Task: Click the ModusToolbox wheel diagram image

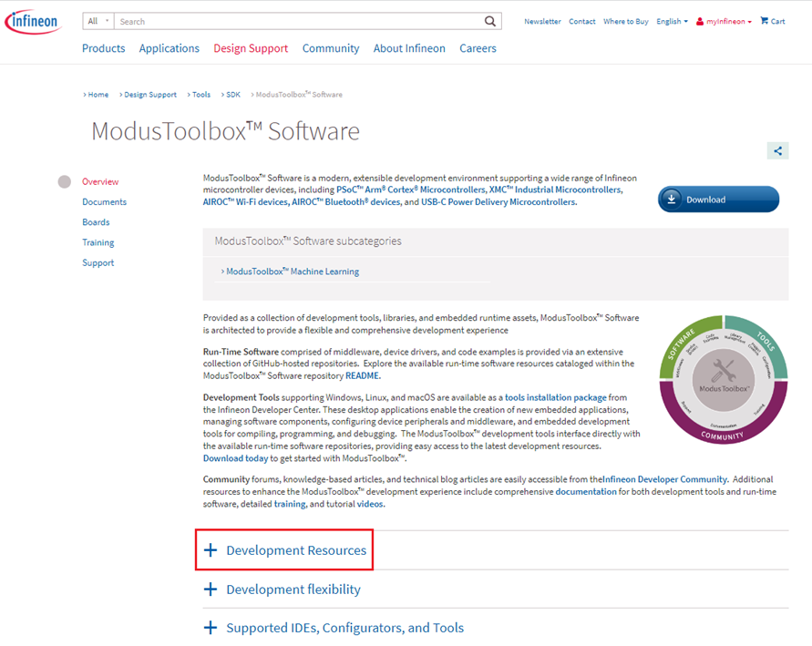Action: click(x=723, y=377)
